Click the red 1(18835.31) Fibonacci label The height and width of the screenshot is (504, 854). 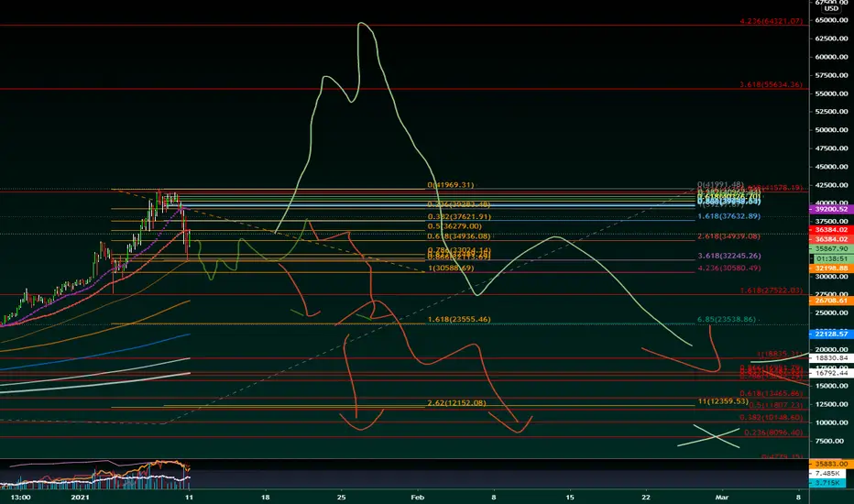780,354
